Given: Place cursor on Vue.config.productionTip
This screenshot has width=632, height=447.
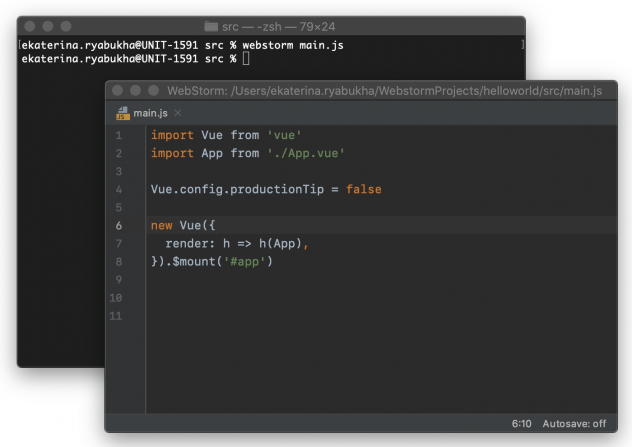Looking at the screenshot, I should pyautogui.click(x=240, y=189).
